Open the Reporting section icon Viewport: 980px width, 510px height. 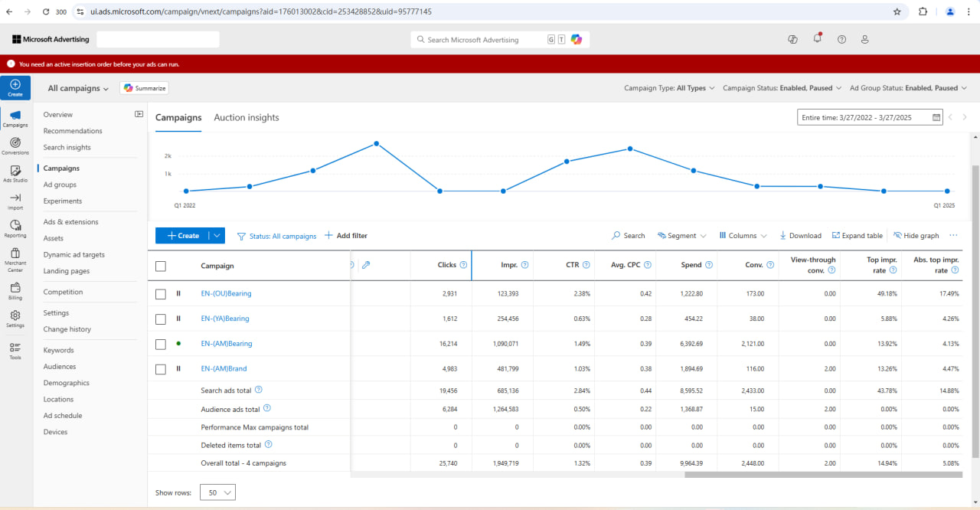click(x=15, y=229)
